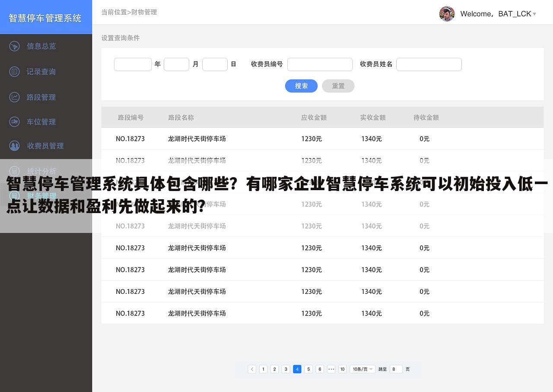Go to previous page with left chevron
553x392 pixels.
point(252,369)
